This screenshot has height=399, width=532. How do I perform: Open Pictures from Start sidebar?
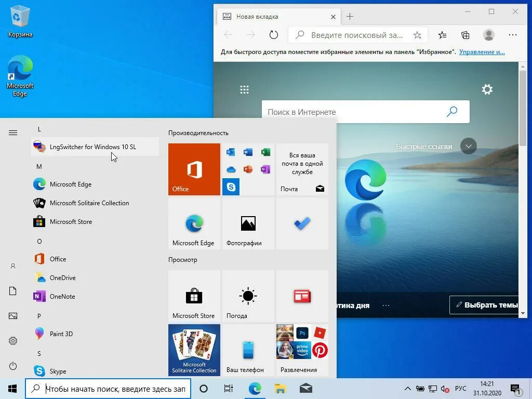[13, 316]
